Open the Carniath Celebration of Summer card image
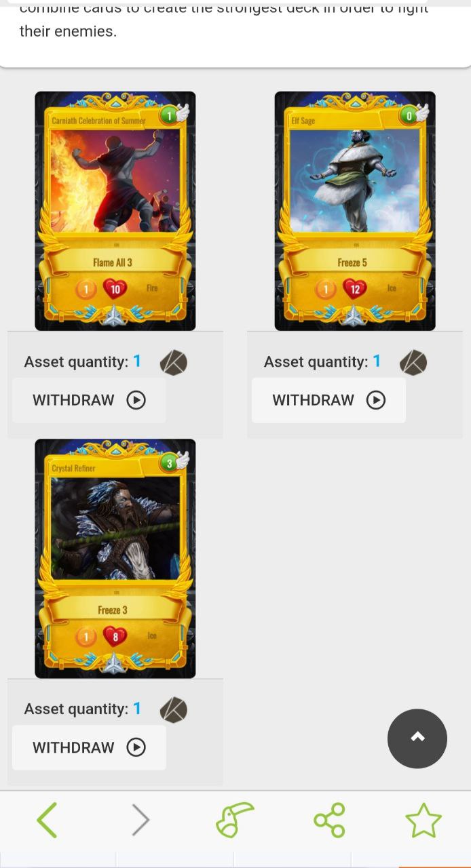This screenshot has height=868, width=471. click(x=115, y=211)
